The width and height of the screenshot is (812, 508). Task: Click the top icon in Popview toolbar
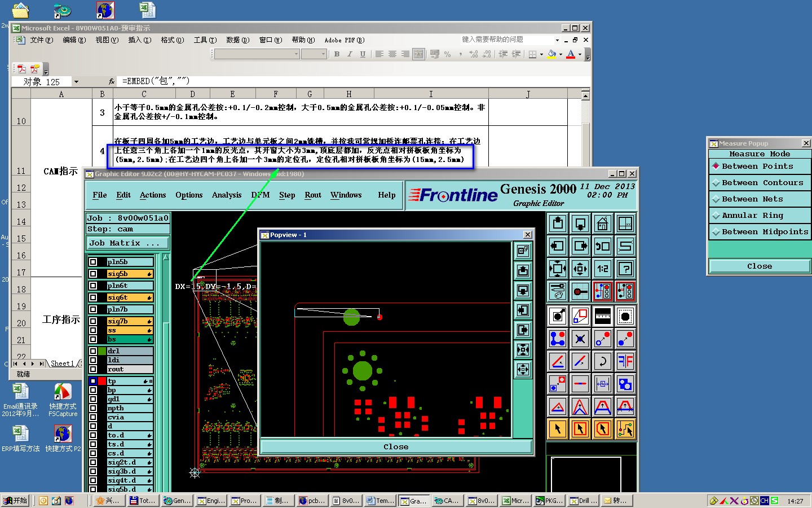[x=523, y=250]
